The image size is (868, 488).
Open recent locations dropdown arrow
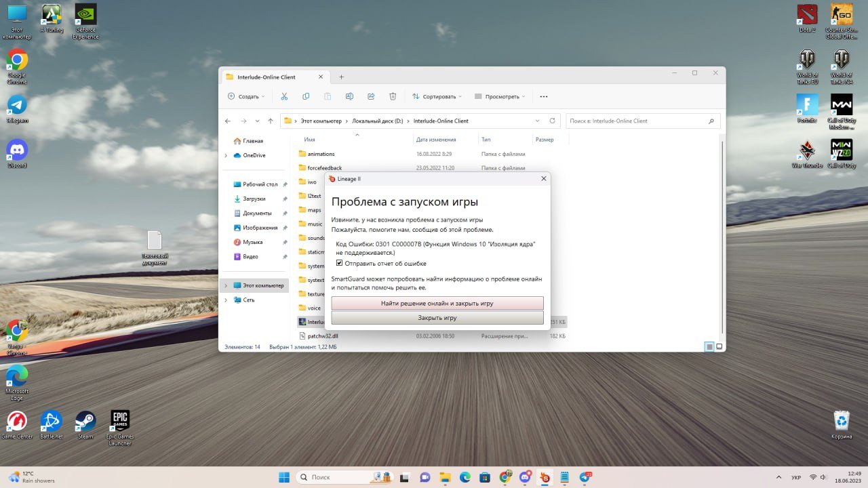coord(257,121)
